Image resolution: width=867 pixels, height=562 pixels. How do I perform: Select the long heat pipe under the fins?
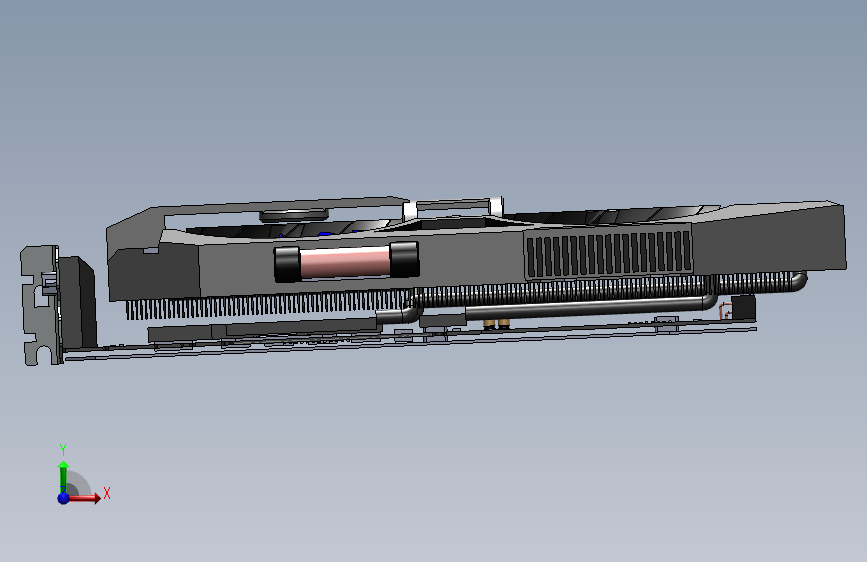click(591, 306)
